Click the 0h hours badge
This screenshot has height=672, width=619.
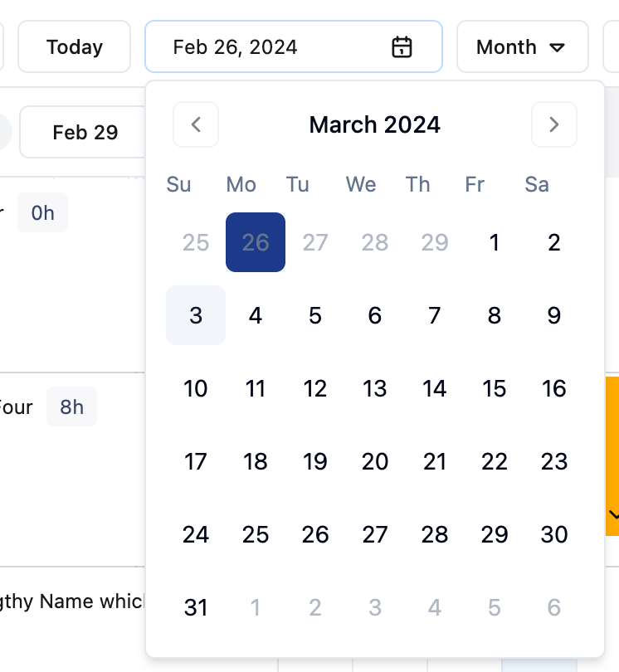pos(42,213)
